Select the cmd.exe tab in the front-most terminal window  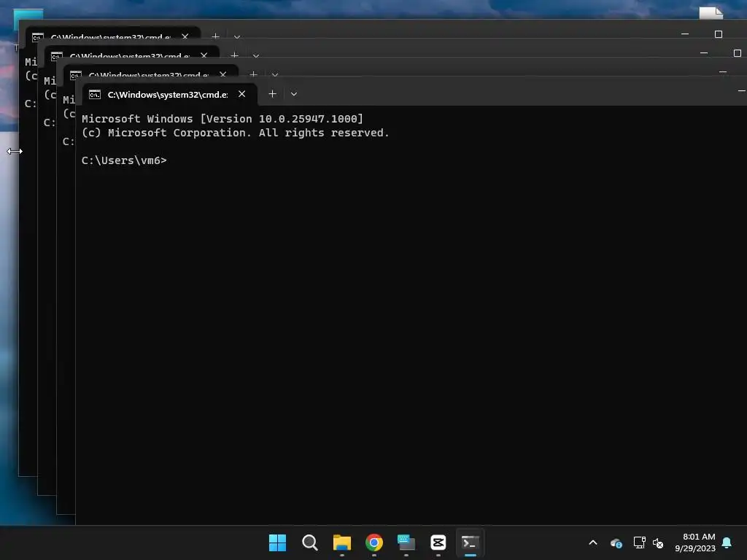pos(169,94)
